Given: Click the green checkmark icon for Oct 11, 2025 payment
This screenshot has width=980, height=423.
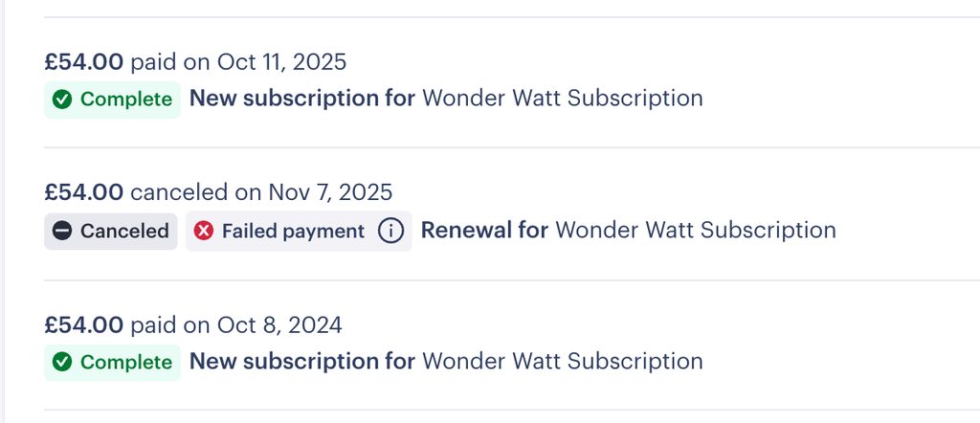Looking at the screenshot, I should (x=62, y=99).
